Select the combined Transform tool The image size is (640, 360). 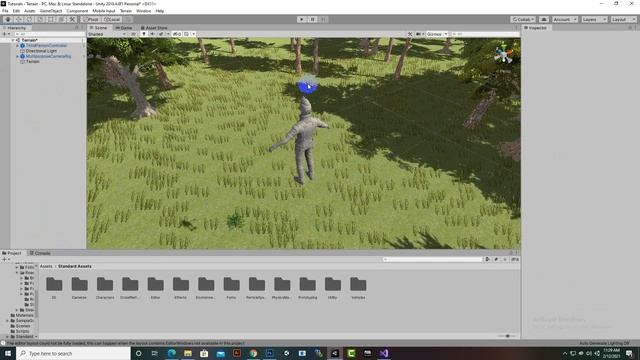[61, 19]
